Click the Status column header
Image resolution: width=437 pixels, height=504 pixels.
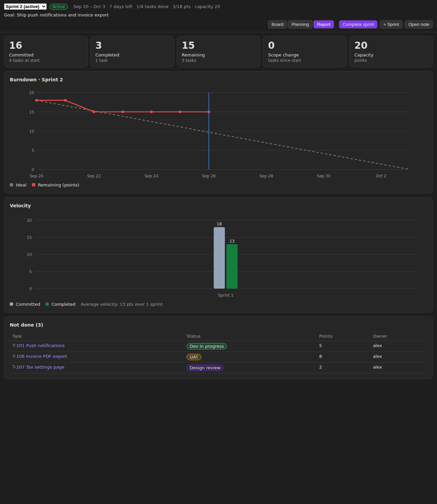tap(194, 336)
